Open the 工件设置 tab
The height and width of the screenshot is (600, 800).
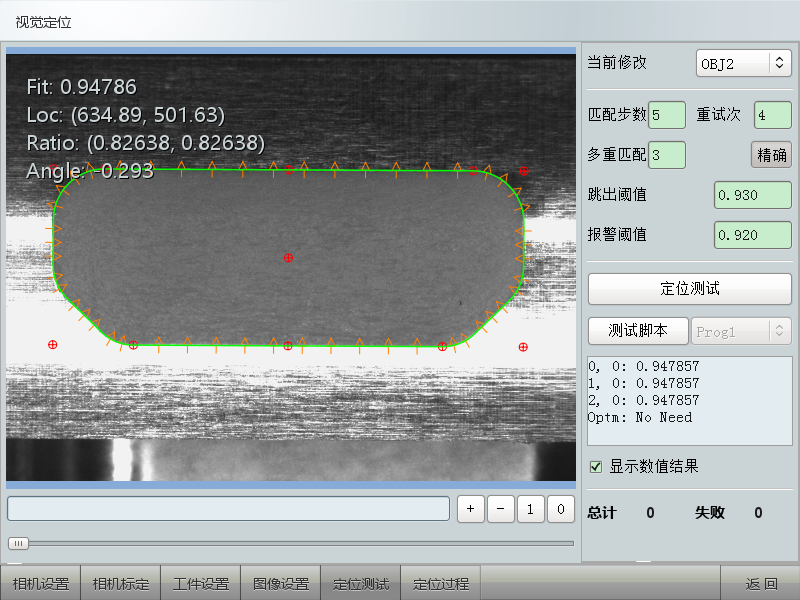(x=200, y=584)
